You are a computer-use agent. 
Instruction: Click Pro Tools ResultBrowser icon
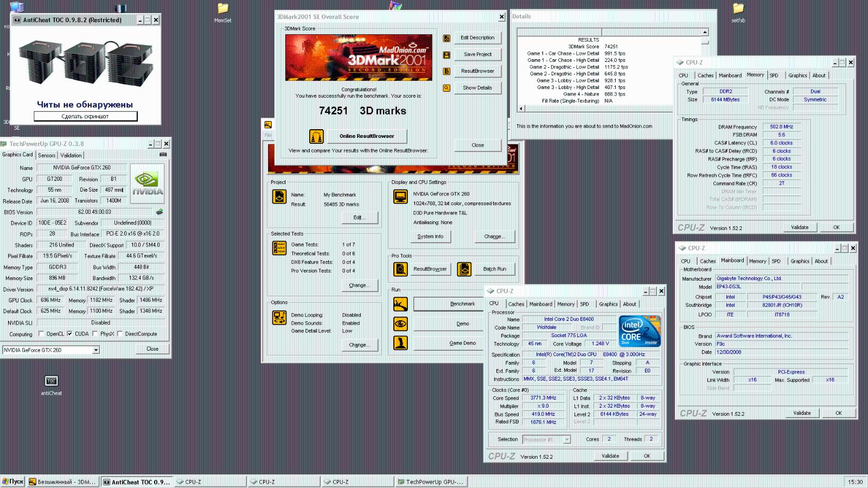tap(400, 269)
